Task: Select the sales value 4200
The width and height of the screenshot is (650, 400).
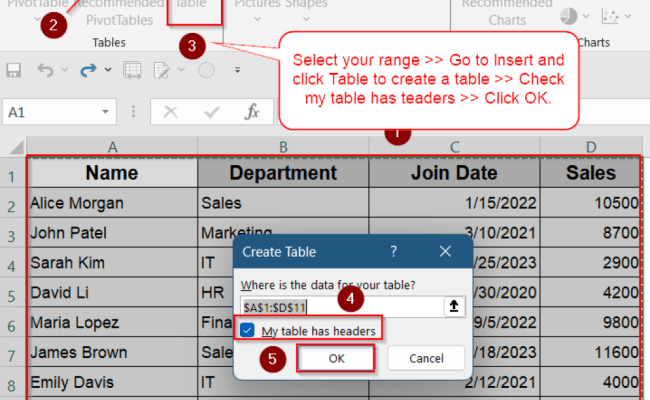Action: tap(590, 292)
